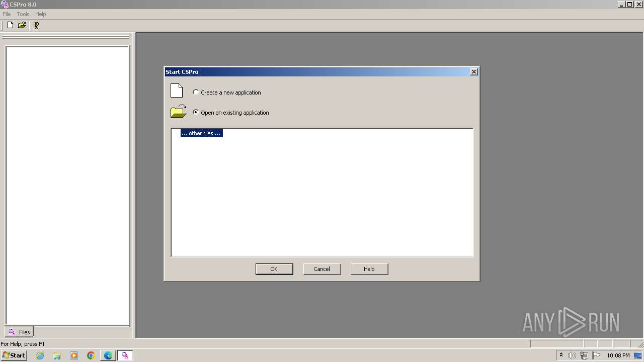Viewport: 644px width, 362px height.
Task: Open Microsoft Edge from taskbar
Action: (x=108, y=355)
